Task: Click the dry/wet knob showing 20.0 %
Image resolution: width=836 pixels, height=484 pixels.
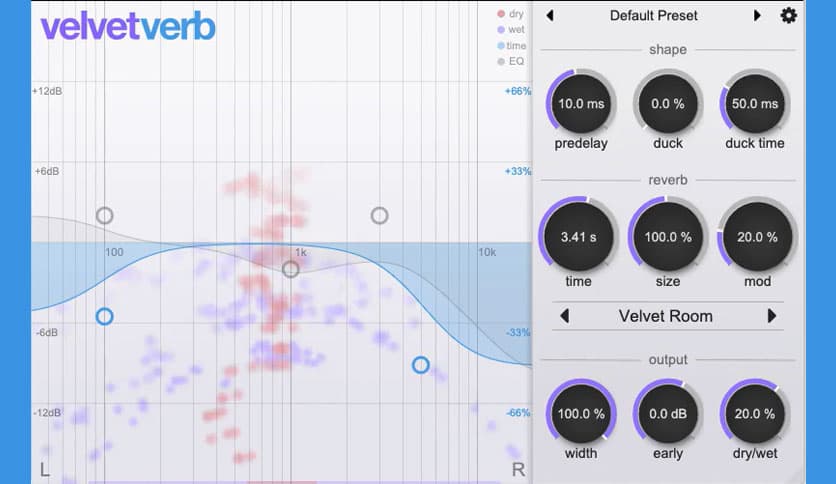Action: 754,414
